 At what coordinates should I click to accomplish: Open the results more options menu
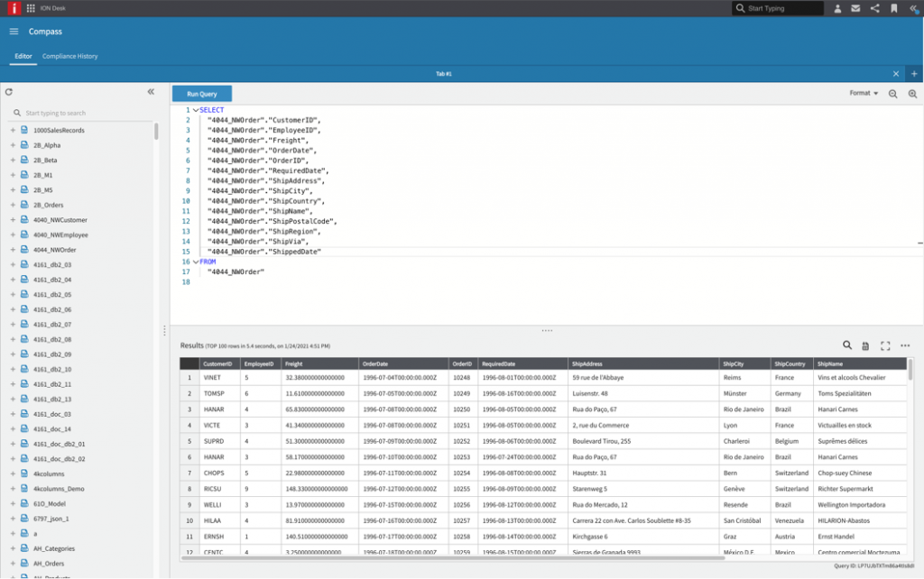(905, 345)
